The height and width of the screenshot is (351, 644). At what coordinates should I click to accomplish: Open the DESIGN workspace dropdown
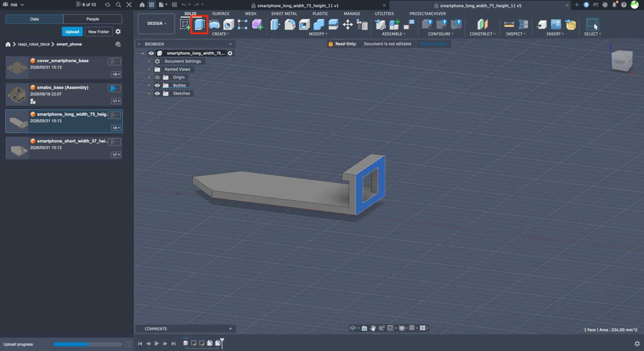point(156,23)
